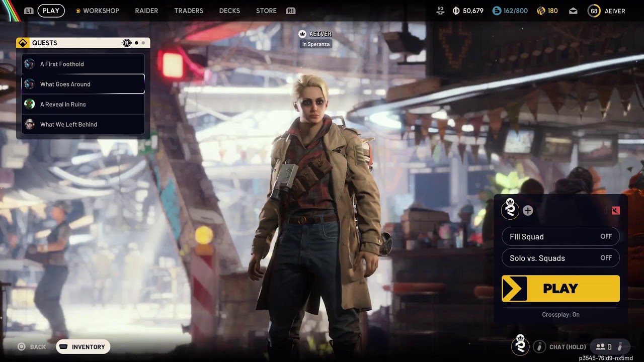
Task: Click the In Speranza location label
Action: 316,44
